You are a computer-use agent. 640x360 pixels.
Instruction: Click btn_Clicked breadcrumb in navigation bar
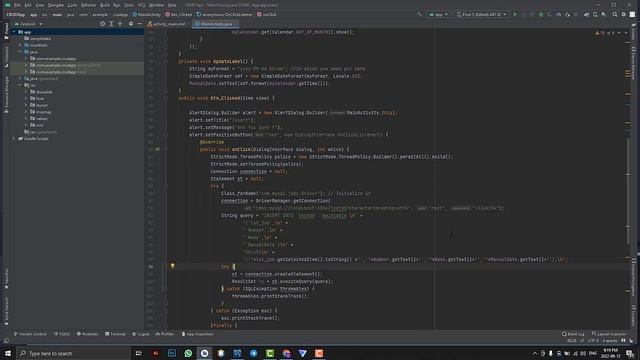pyautogui.click(x=178, y=14)
